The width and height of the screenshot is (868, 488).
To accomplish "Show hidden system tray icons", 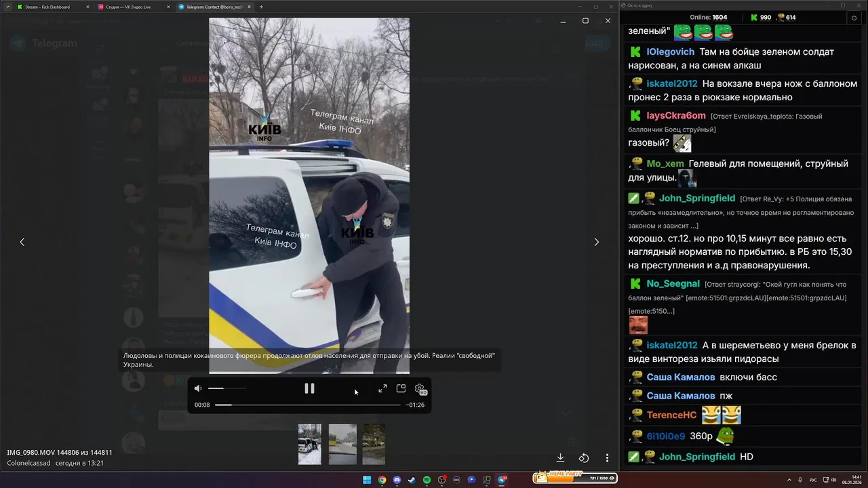I will coord(791,480).
